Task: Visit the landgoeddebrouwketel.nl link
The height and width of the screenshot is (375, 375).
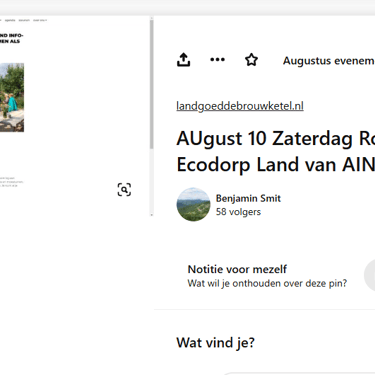Action: tap(240, 106)
